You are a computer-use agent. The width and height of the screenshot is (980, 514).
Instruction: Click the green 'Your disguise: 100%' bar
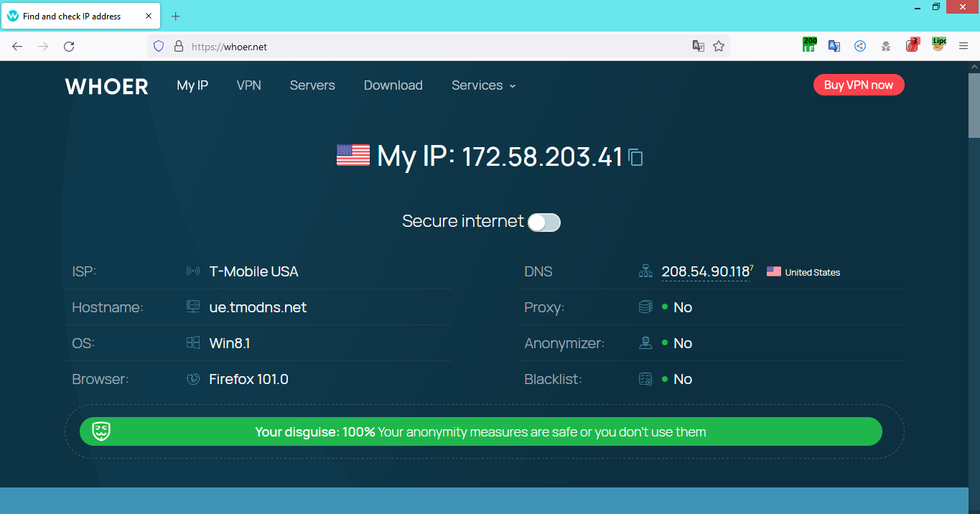pyautogui.click(x=480, y=431)
